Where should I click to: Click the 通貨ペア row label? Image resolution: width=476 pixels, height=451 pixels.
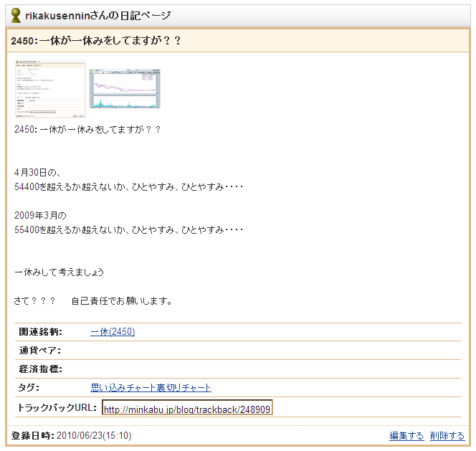(x=40, y=351)
